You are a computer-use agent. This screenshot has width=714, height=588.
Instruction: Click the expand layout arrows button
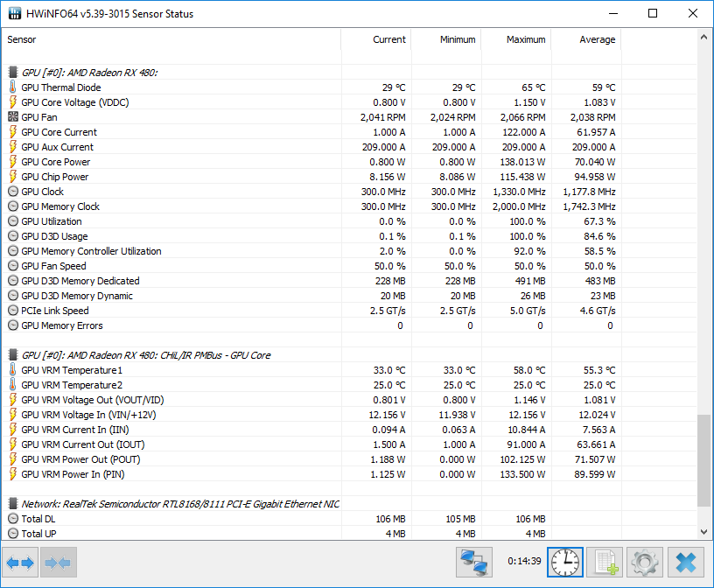[20, 563]
